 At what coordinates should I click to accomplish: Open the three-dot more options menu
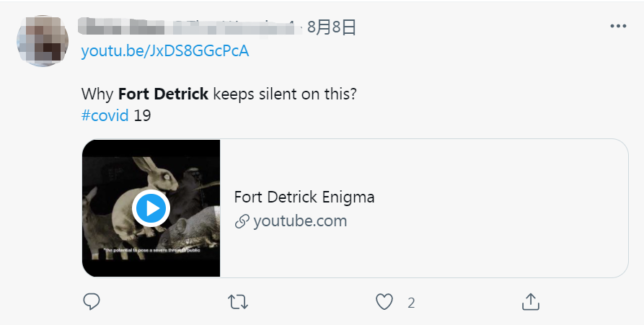(x=618, y=26)
